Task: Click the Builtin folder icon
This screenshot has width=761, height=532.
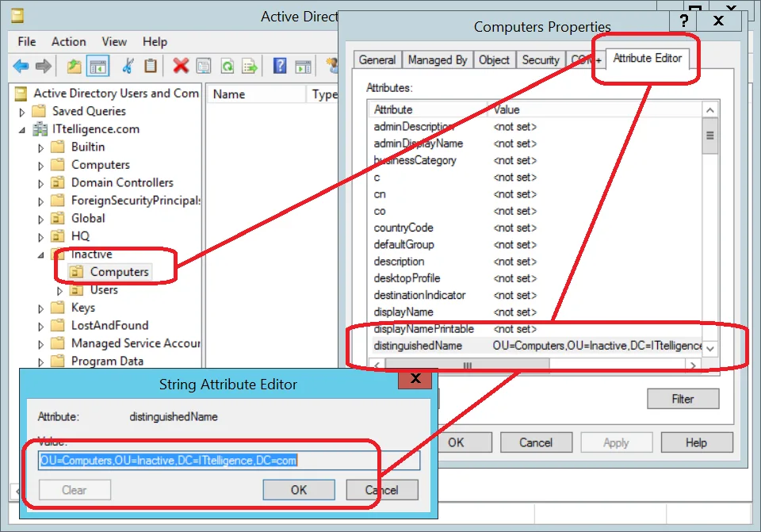Action: coord(58,147)
